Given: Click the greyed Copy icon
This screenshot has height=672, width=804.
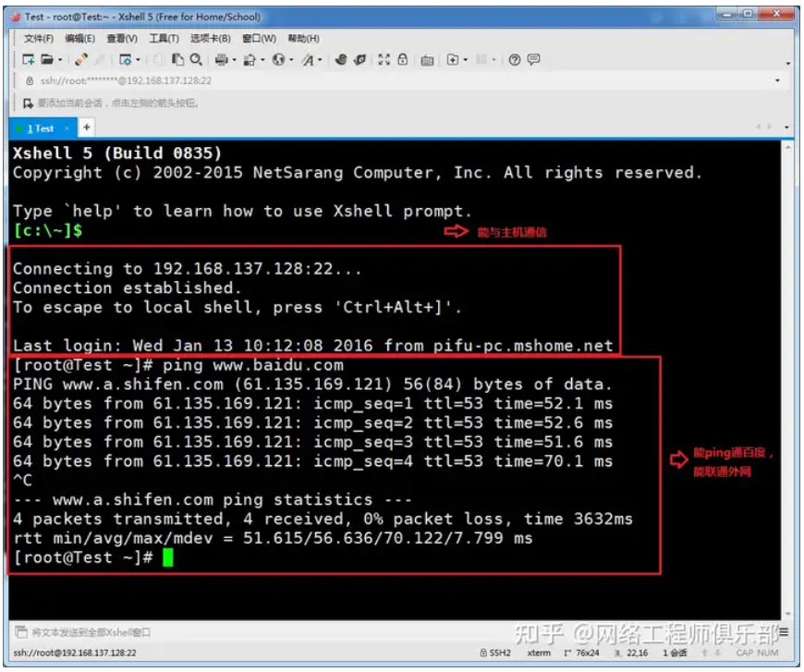Looking at the screenshot, I should (160, 60).
